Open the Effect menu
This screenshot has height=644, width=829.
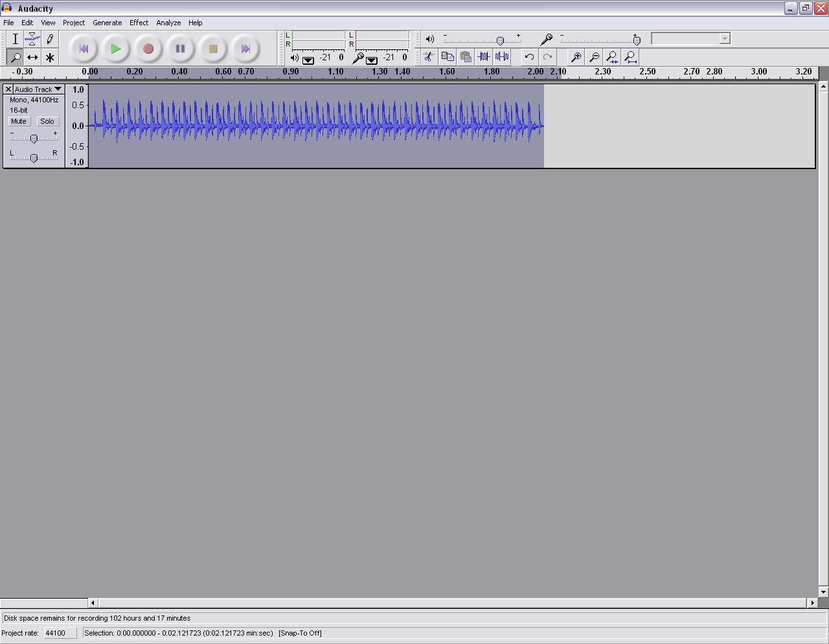139,23
